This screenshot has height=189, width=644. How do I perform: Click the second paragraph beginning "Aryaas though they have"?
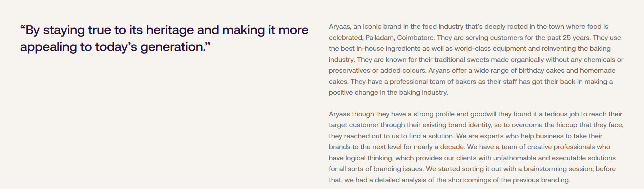pyautogui.click(x=476, y=147)
